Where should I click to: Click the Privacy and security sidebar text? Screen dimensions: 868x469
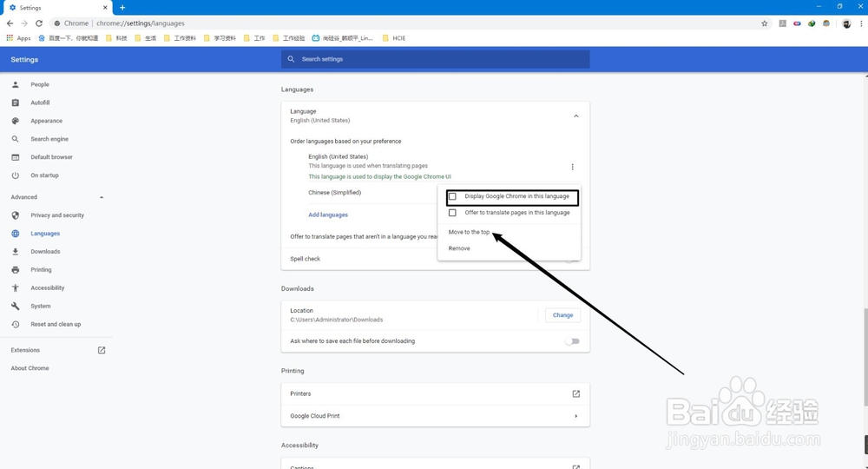tap(57, 215)
